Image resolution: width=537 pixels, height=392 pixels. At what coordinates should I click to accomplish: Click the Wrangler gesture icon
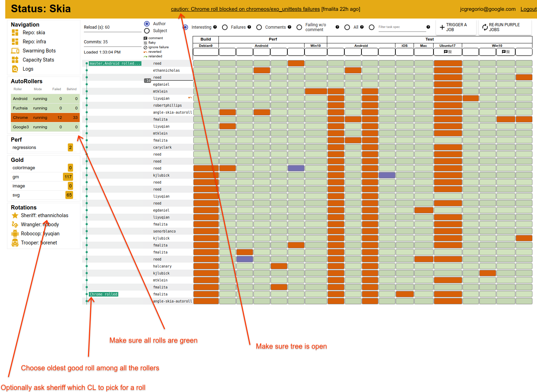point(15,224)
